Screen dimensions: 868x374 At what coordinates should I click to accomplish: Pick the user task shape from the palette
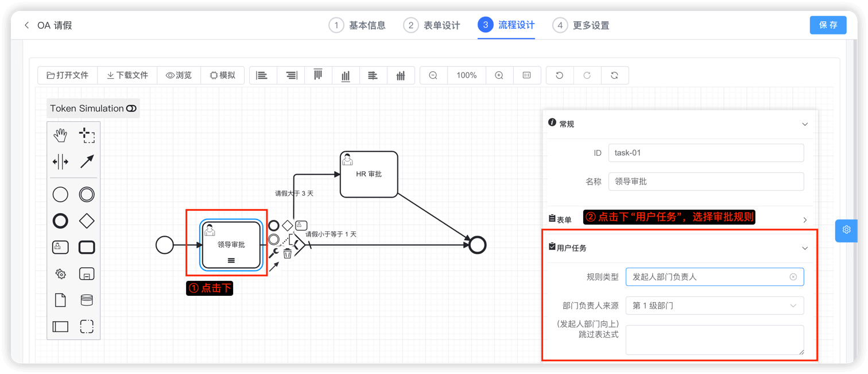[x=60, y=247]
